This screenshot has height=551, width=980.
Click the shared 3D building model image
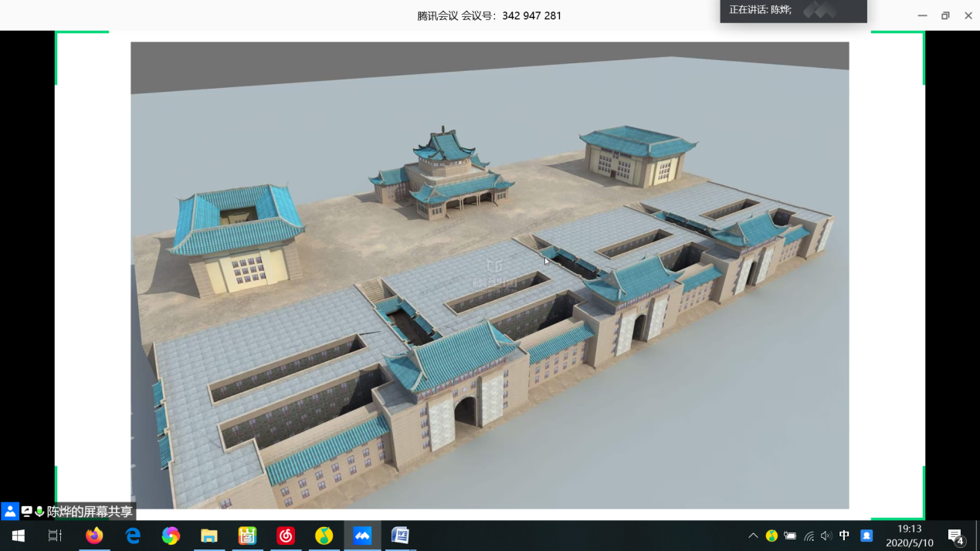pyautogui.click(x=490, y=275)
